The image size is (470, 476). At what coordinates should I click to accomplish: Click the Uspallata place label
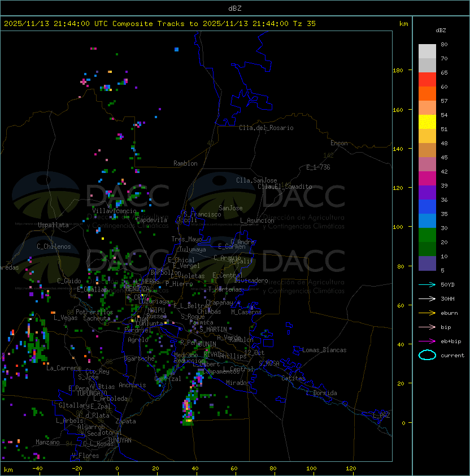53,225
